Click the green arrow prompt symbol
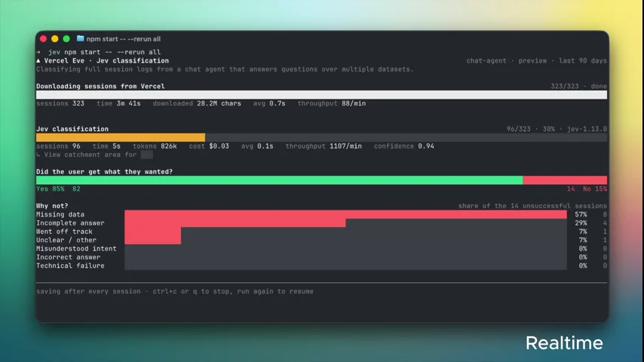The image size is (644, 362). [38, 52]
